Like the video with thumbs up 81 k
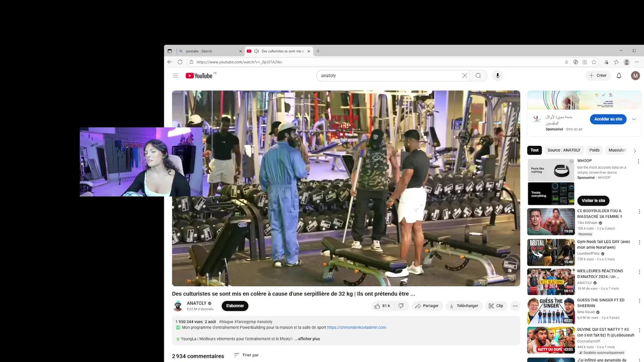 click(x=382, y=306)
